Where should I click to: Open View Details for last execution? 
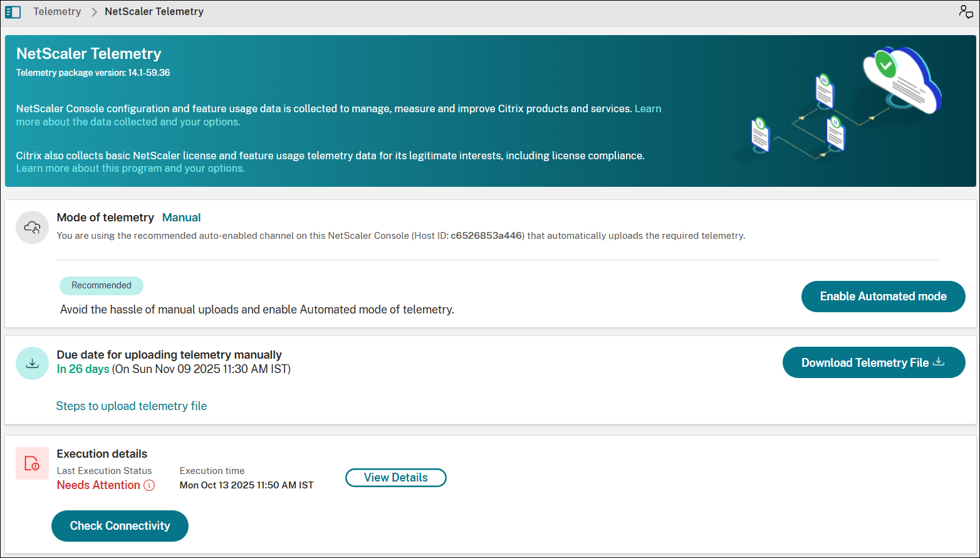pyautogui.click(x=395, y=478)
